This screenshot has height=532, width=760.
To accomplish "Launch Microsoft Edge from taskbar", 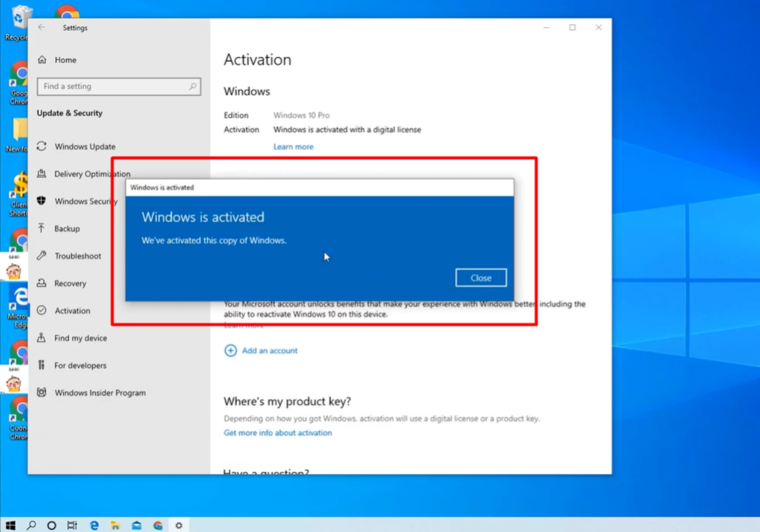I will point(94,525).
